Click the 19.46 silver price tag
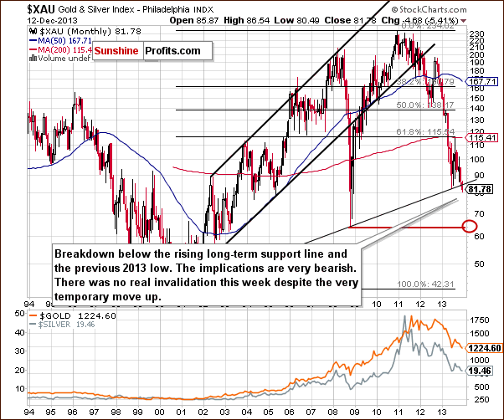The image size is (504, 420). coord(480,371)
